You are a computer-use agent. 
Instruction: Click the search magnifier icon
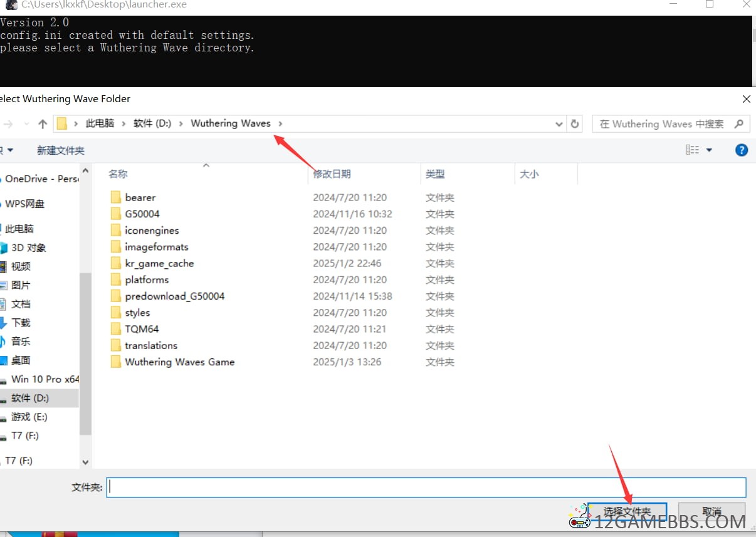(739, 124)
